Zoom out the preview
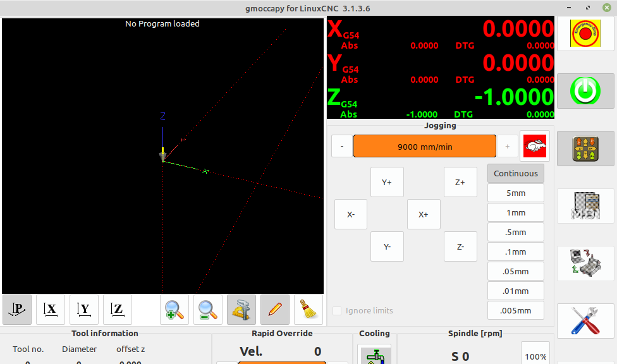Image resolution: width=617 pixels, height=364 pixels. tap(208, 310)
